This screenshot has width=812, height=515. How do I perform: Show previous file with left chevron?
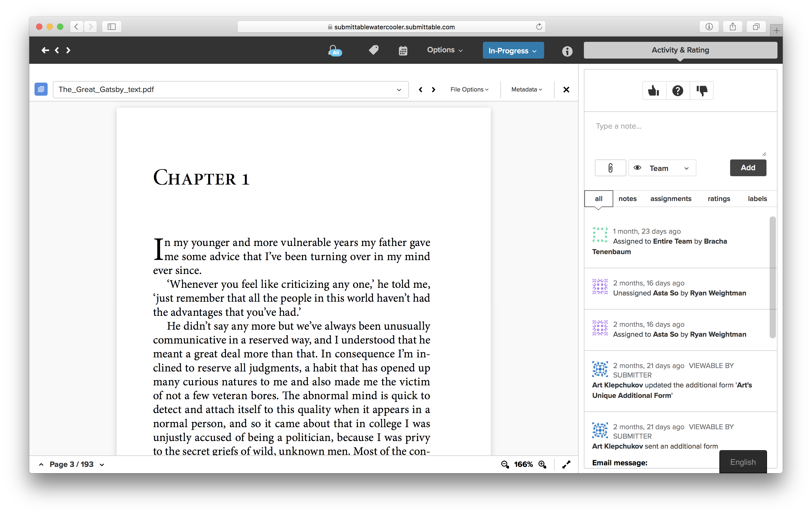click(x=420, y=90)
